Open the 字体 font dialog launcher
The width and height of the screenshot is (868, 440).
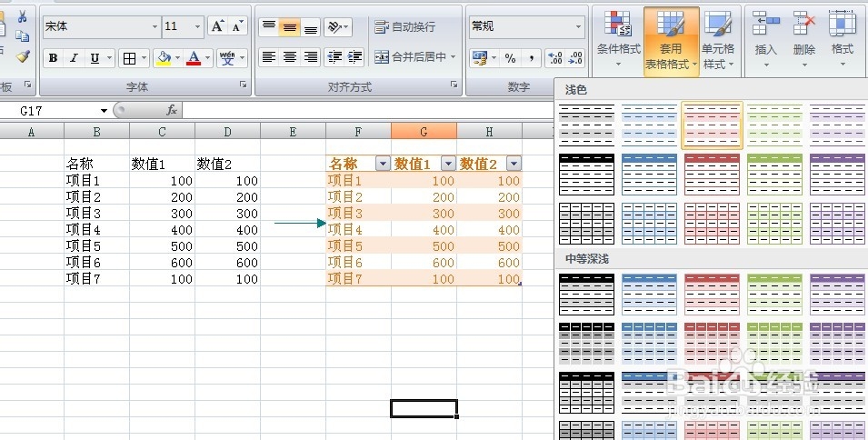pyautogui.click(x=243, y=85)
